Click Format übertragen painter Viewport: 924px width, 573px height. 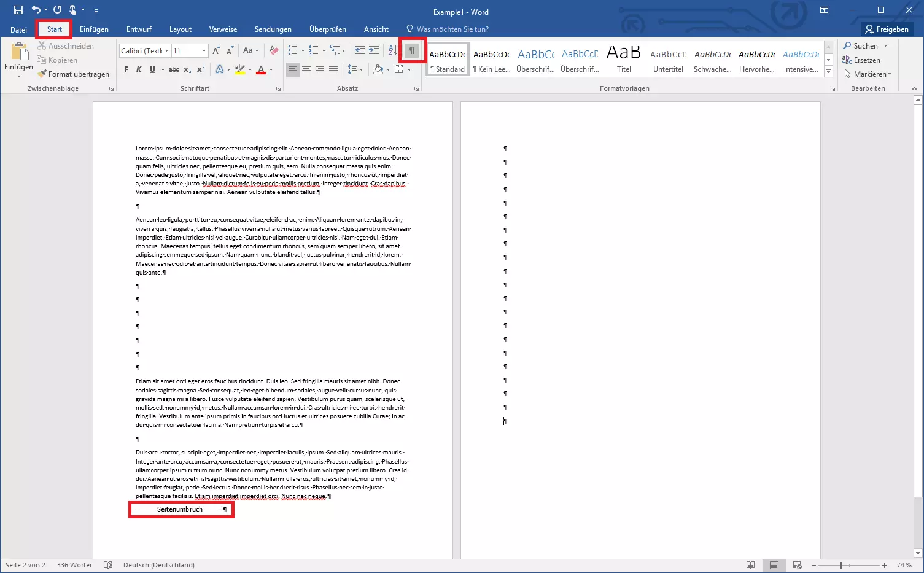[x=73, y=74]
